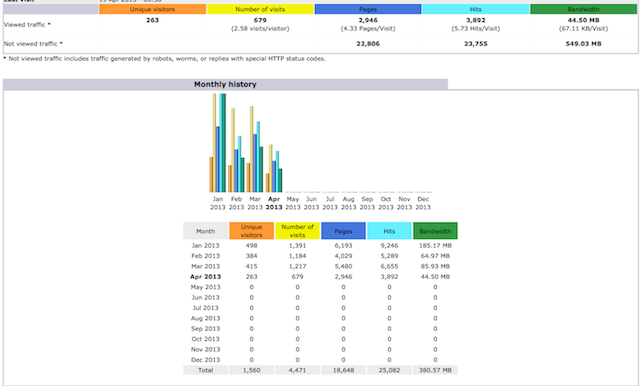Image resolution: width=640 pixels, height=386 pixels.
Task: Click the Monthly history section title
Action: pyautogui.click(x=225, y=84)
